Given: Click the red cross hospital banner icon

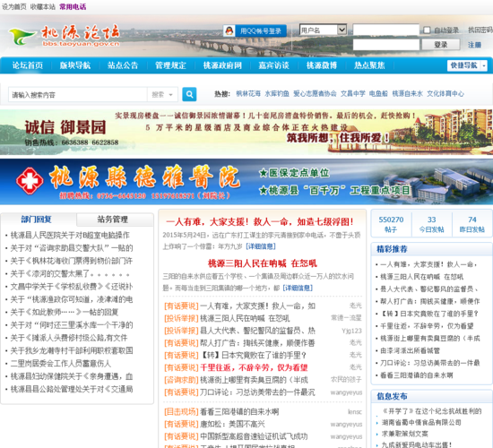Looking at the screenshot, I should pyautogui.click(x=30, y=181).
